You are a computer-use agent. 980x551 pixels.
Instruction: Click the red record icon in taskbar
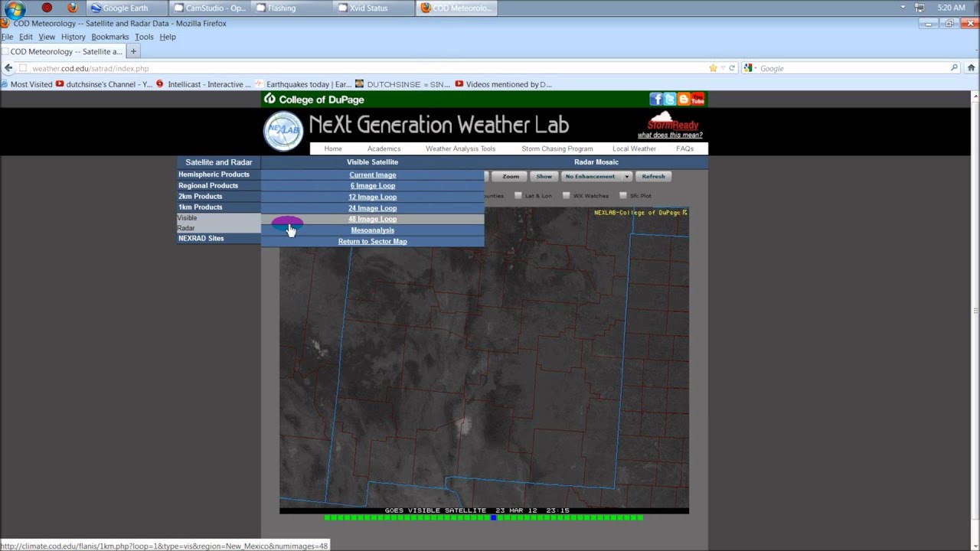point(47,8)
